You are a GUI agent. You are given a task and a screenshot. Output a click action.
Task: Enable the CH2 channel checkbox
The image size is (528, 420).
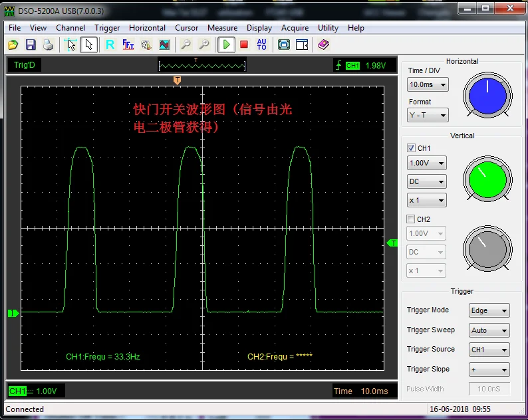411,219
